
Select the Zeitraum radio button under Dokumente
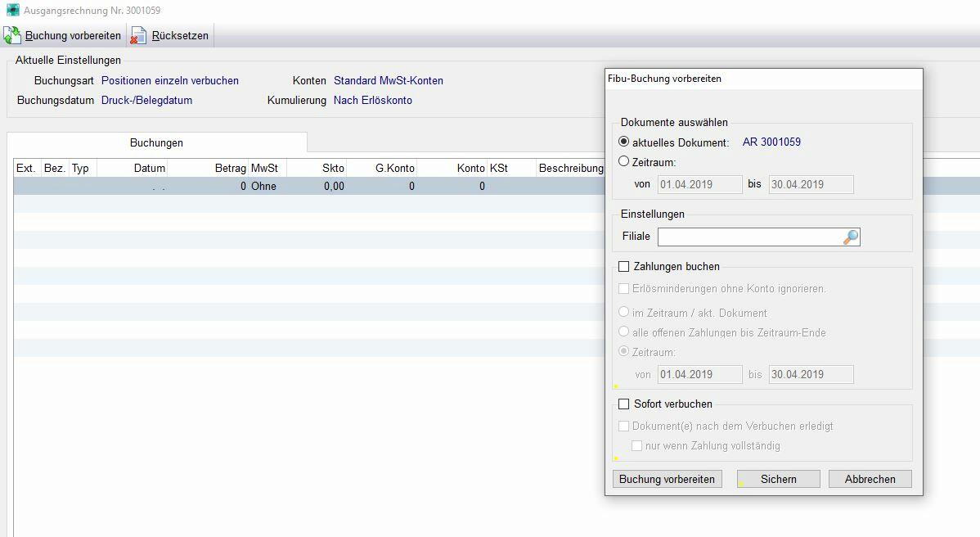coord(624,162)
